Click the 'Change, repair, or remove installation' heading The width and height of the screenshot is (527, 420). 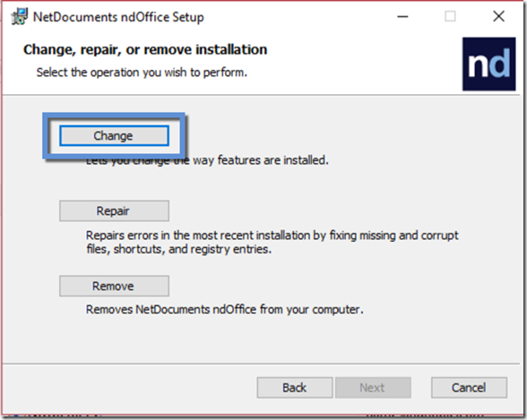pos(145,49)
